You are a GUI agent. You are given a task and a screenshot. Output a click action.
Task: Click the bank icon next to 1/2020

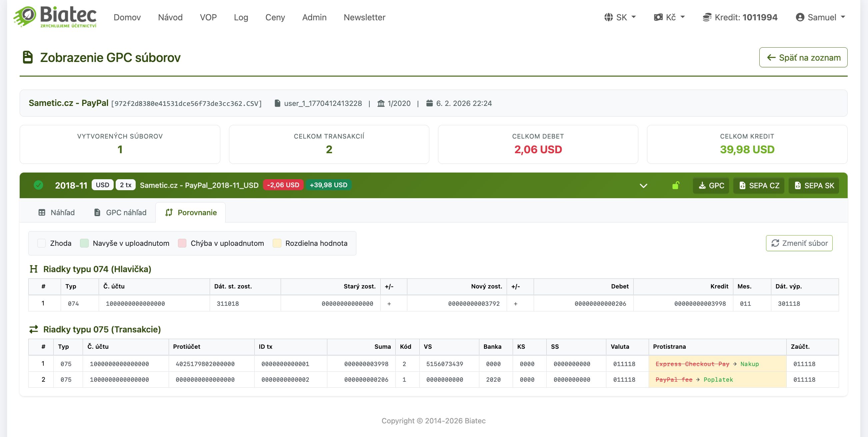[x=381, y=103]
